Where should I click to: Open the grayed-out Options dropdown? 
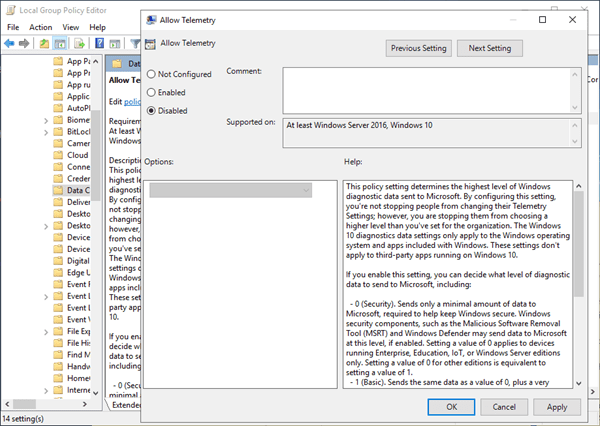tap(231, 190)
